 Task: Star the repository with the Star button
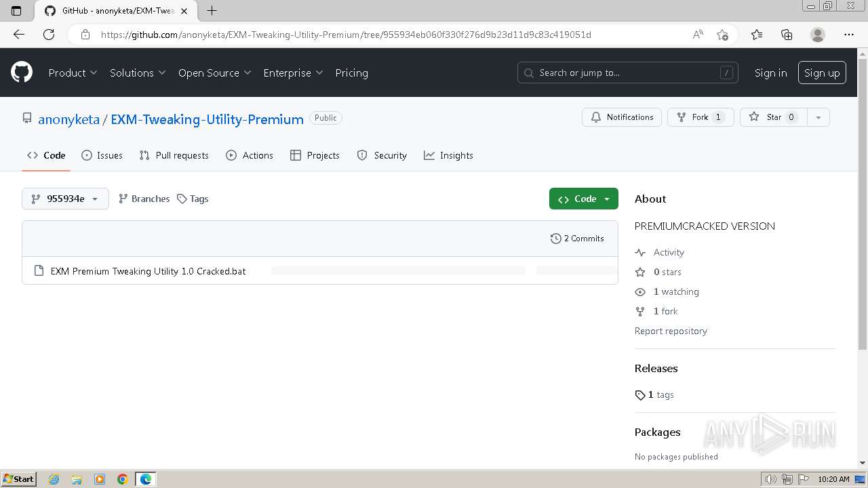point(774,117)
